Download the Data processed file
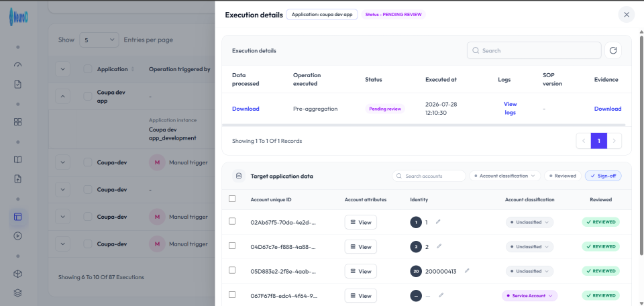 point(246,109)
